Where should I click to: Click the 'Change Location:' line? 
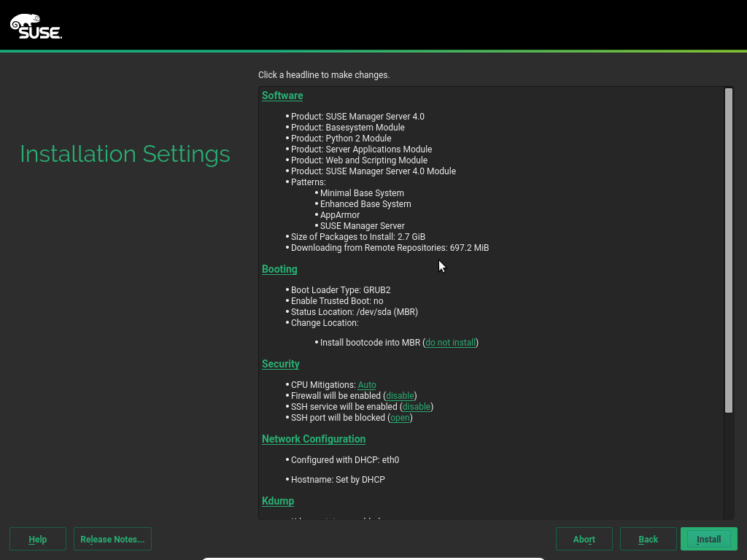(325, 323)
